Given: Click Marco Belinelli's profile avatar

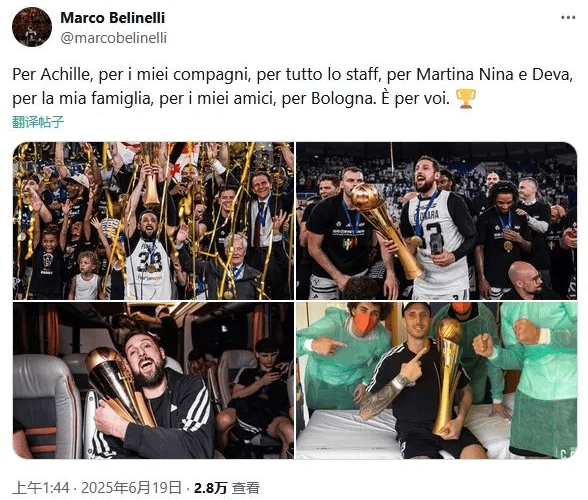Looking at the screenshot, I should click(x=32, y=27).
